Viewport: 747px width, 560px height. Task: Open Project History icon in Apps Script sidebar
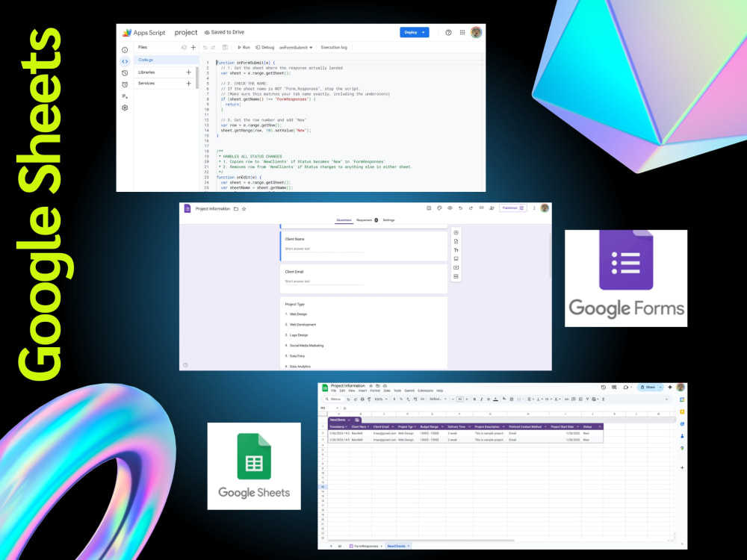pos(125,73)
